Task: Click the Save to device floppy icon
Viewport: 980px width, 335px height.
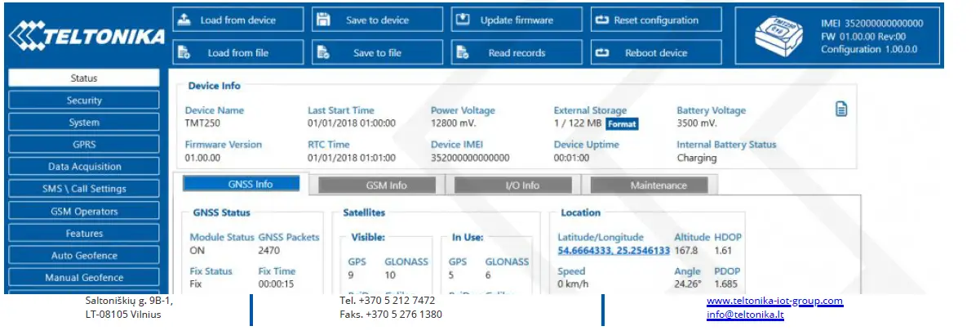Action: [323, 20]
